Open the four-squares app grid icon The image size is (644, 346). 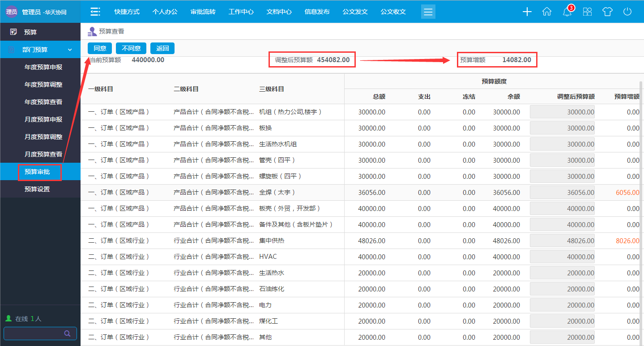[587, 12]
